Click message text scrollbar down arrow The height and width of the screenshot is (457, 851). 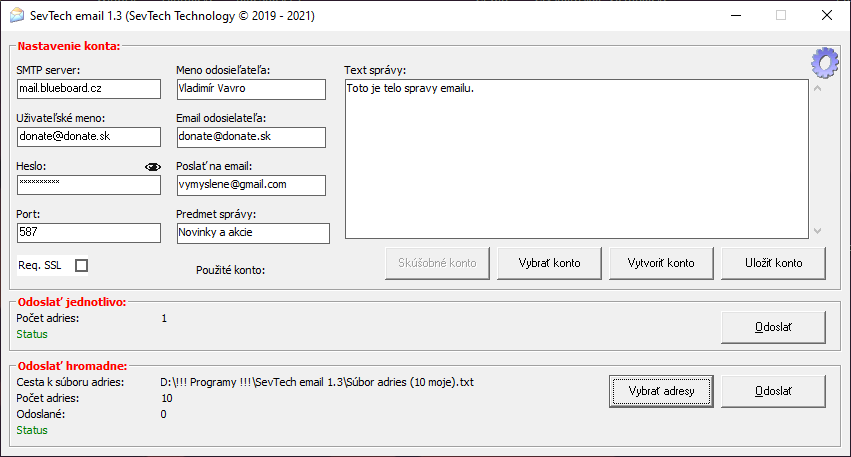pos(817,230)
